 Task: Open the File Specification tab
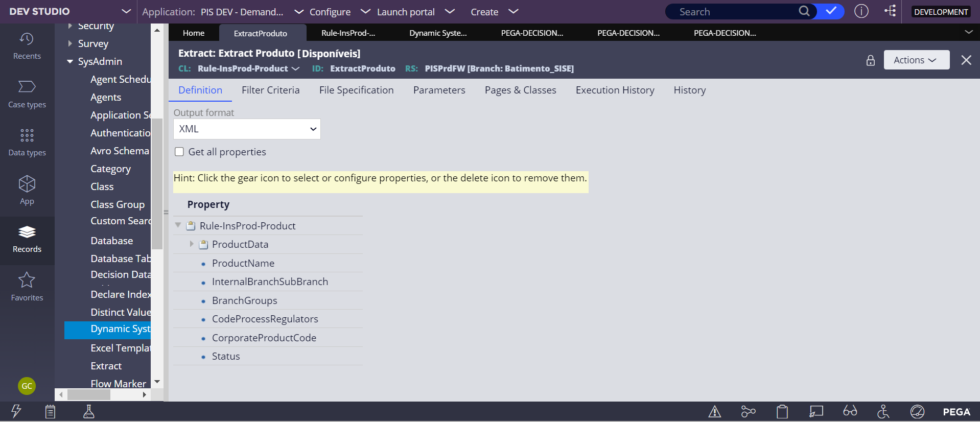pyautogui.click(x=356, y=90)
